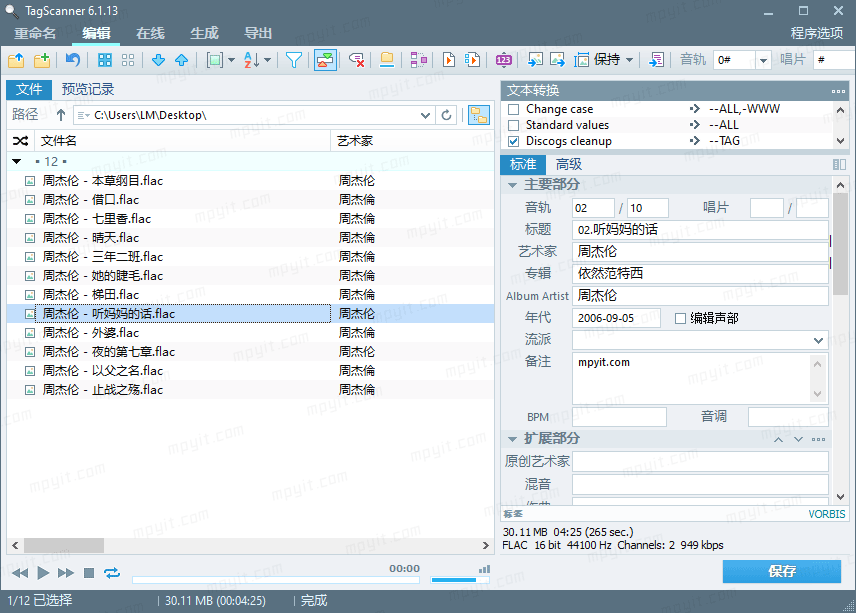The width and height of the screenshot is (856, 613).
Task: Open the 导出 menu tab
Action: (258, 33)
